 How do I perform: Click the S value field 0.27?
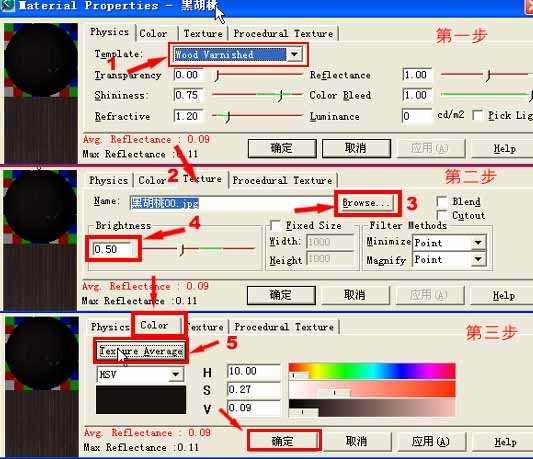254,389
